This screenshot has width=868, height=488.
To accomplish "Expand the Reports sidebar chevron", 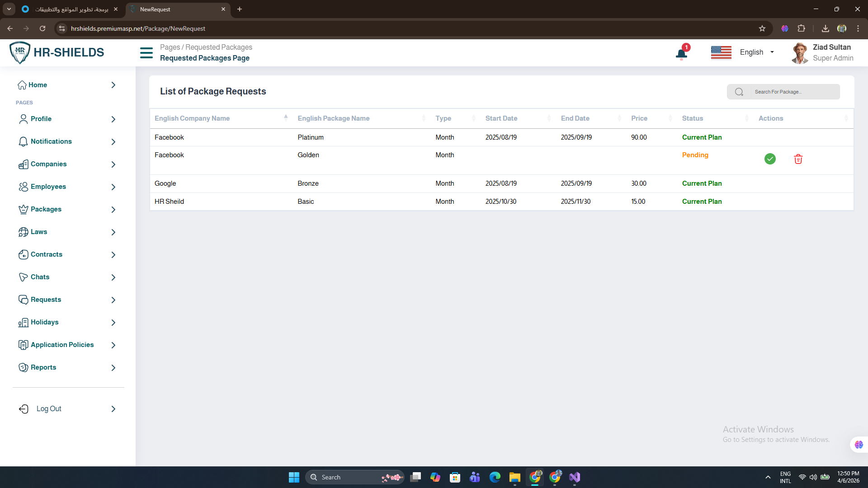I will tap(113, 368).
